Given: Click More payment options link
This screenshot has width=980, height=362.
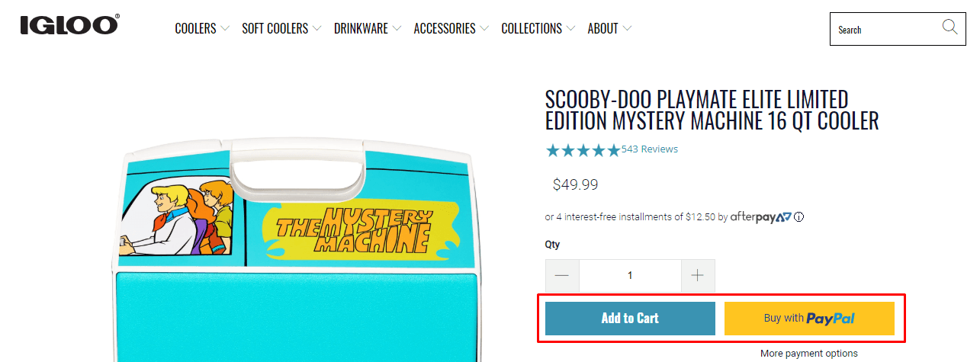Looking at the screenshot, I should 809,354.
